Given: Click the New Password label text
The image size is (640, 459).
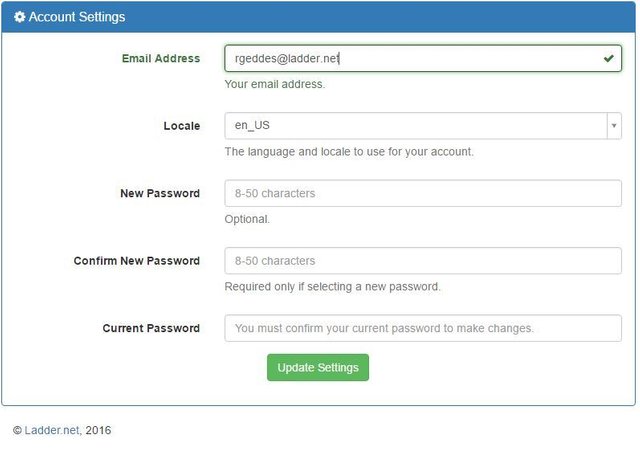Looking at the screenshot, I should [159, 193].
